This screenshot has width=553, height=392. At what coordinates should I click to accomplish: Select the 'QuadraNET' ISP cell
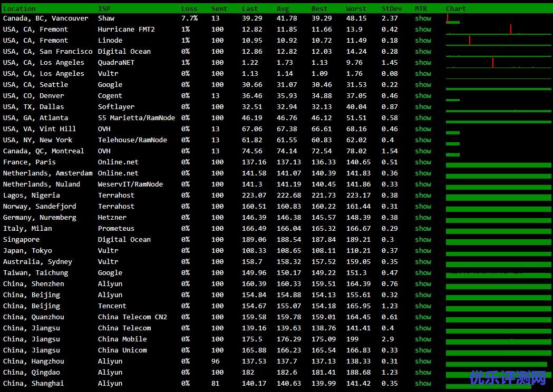pos(117,62)
